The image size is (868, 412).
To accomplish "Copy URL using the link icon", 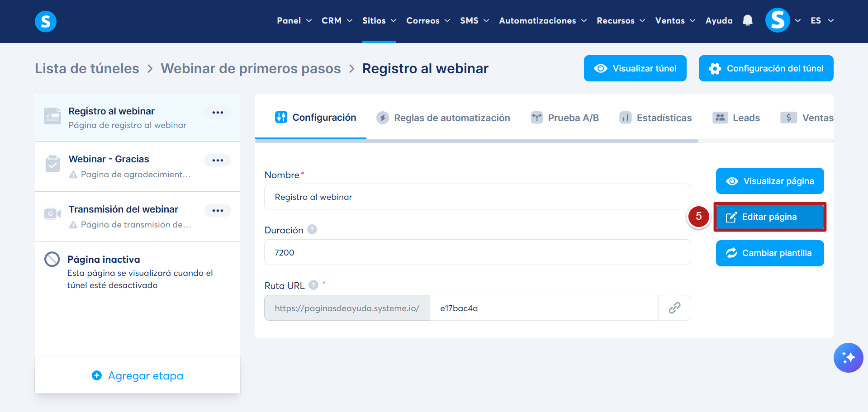I will pyautogui.click(x=674, y=308).
